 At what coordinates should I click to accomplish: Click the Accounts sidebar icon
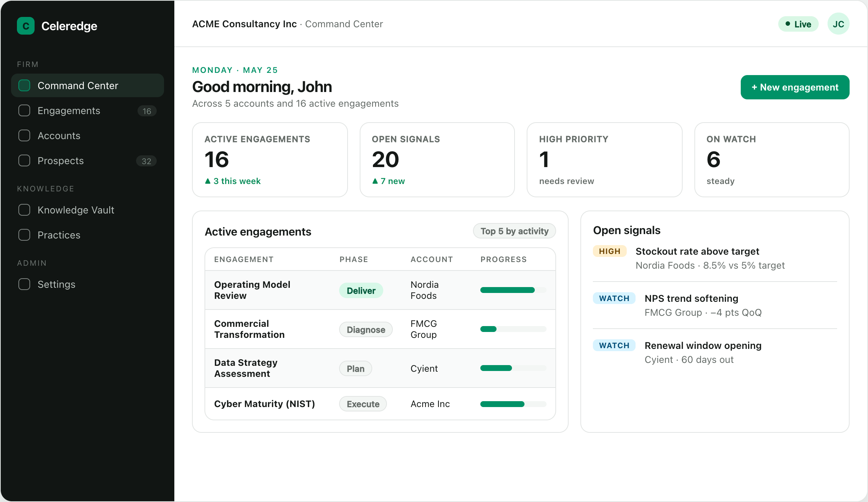pos(24,135)
